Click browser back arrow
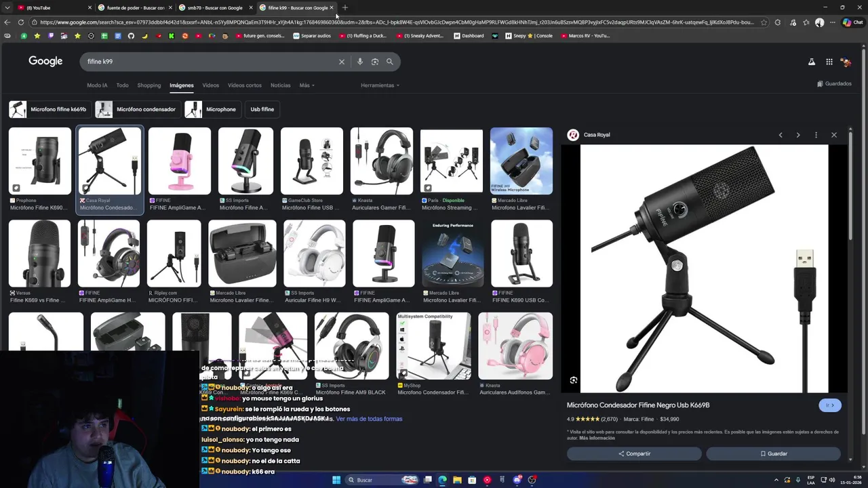This screenshot has height=488, width=868. (7, 22)
